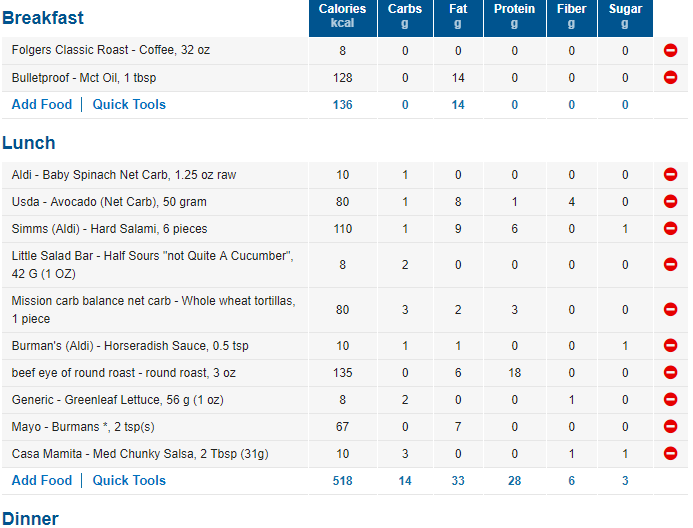This screenshot has width=693, height=528.
Task: Remove Aldi Baby Spinach entry
Action: click(x=670, y=175)
